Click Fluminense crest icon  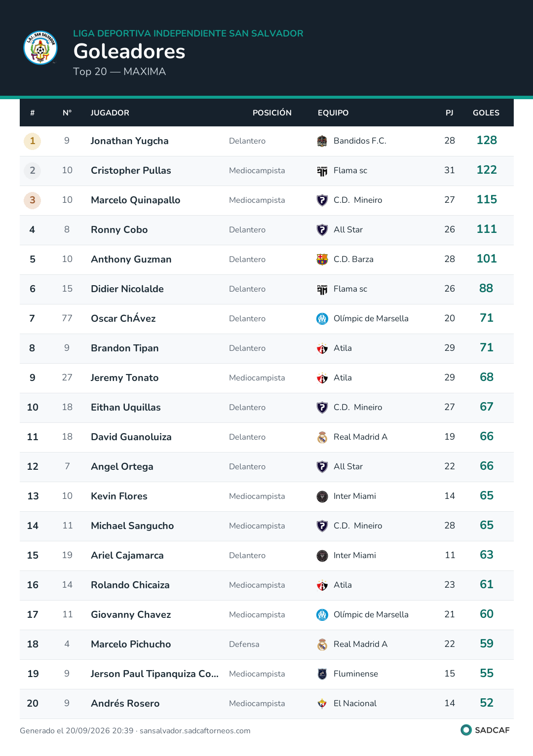tap(322, 674)
